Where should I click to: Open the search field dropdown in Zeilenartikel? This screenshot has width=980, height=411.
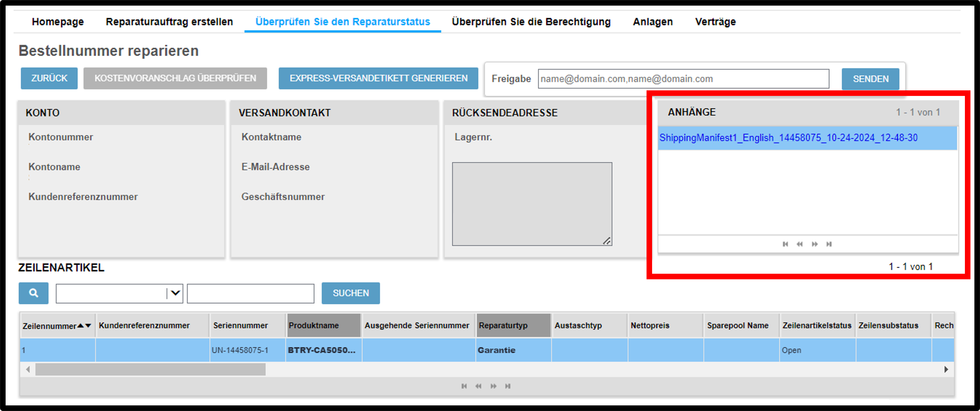pos(175,293)
